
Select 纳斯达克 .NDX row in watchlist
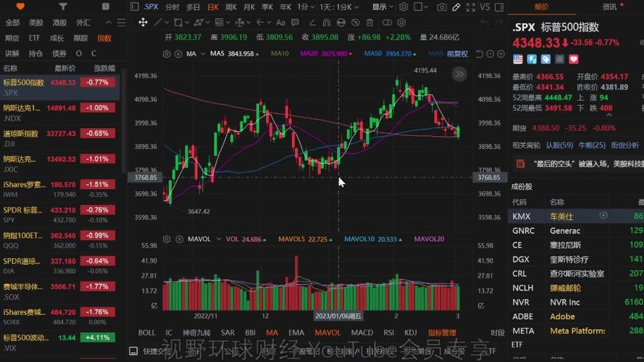click(x=60, y=113)
